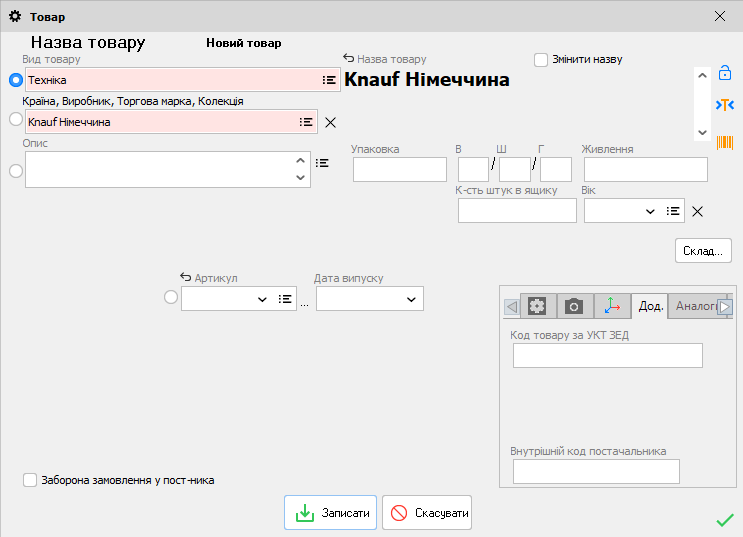Expand the Дата випуску dropdown
743x537 pixels.
tap(411, 299)
